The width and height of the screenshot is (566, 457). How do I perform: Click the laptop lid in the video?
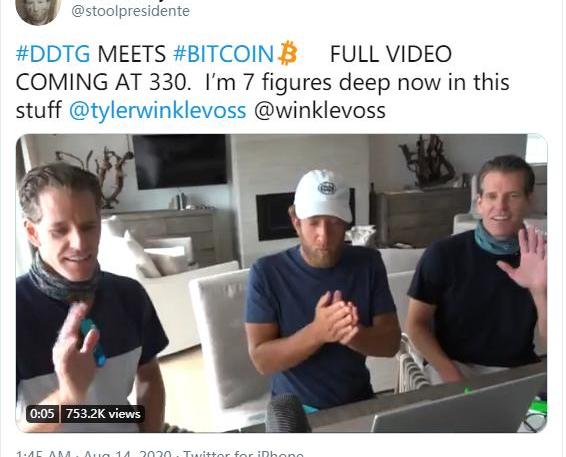[x=458, y=408]
